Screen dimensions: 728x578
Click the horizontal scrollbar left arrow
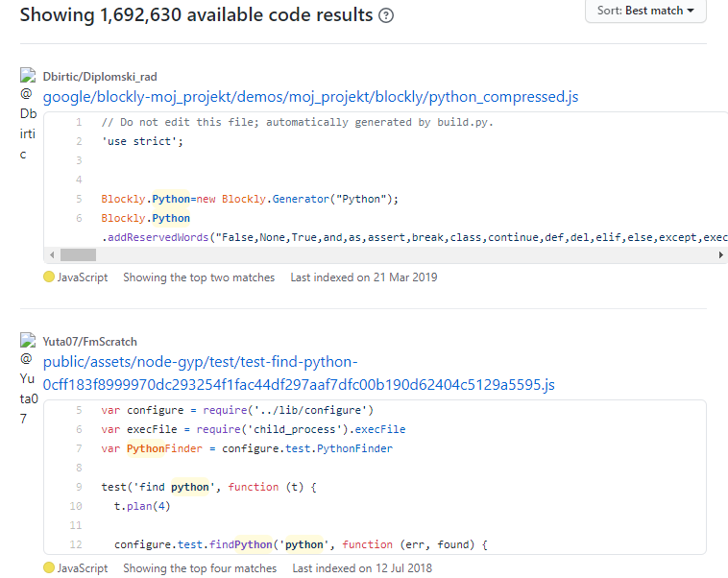pyautogui.click(x=52, y=254)
